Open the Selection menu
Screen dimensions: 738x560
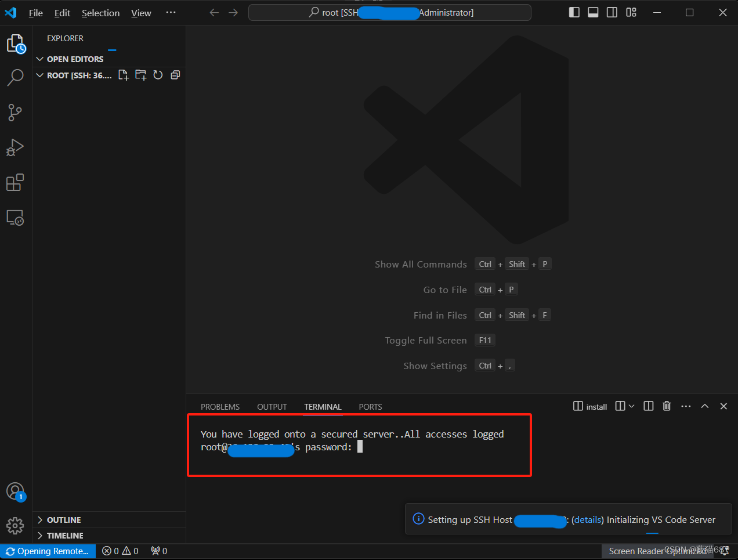click(x=100, y=13)
